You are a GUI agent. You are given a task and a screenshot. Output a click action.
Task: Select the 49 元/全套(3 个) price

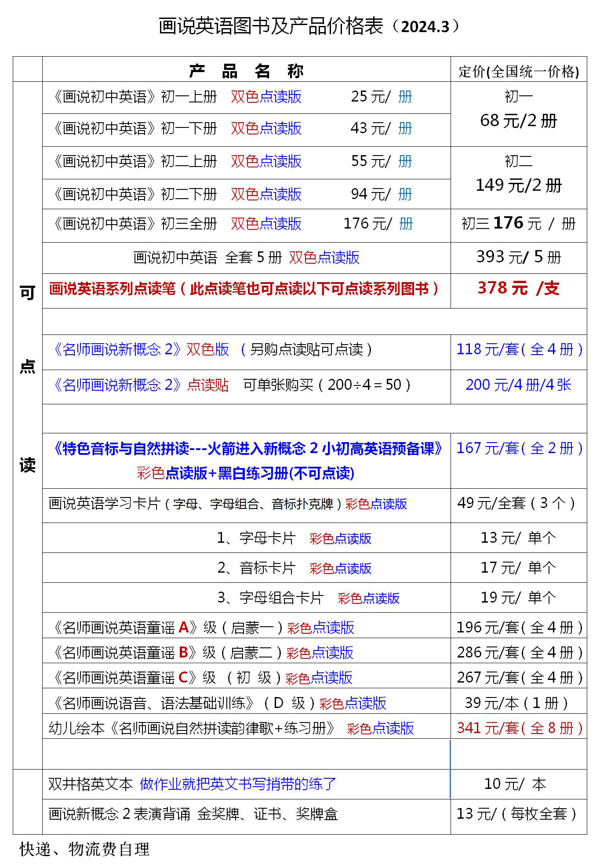pos(517,503)
